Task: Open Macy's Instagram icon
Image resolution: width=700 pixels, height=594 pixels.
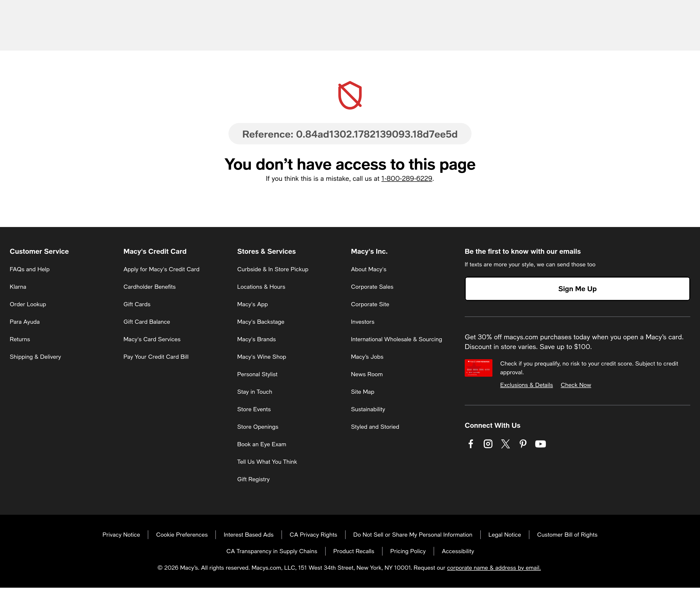Action: click(488, 444)
